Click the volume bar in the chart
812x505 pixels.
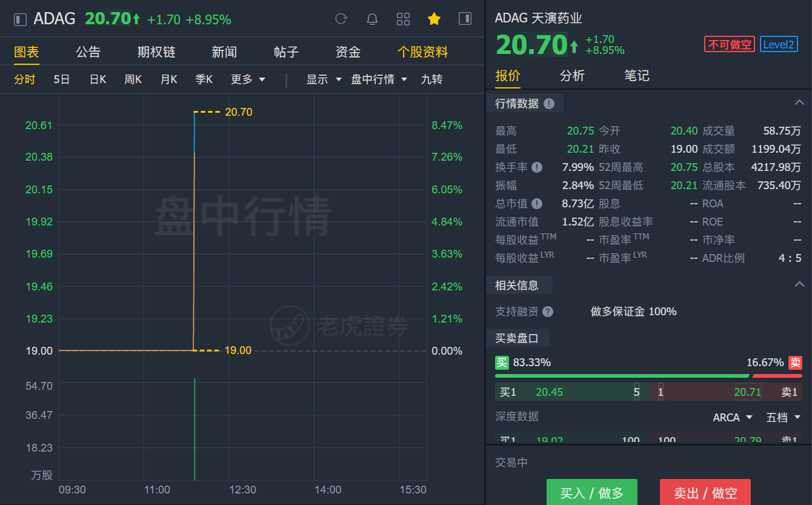(x=195, y=429)
